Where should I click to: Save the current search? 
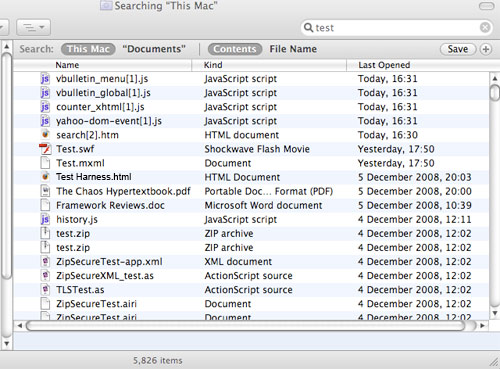tap(458, 49)
